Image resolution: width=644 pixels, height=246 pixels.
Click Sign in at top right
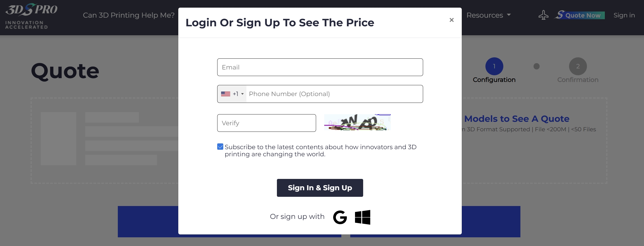click(624, 15)
